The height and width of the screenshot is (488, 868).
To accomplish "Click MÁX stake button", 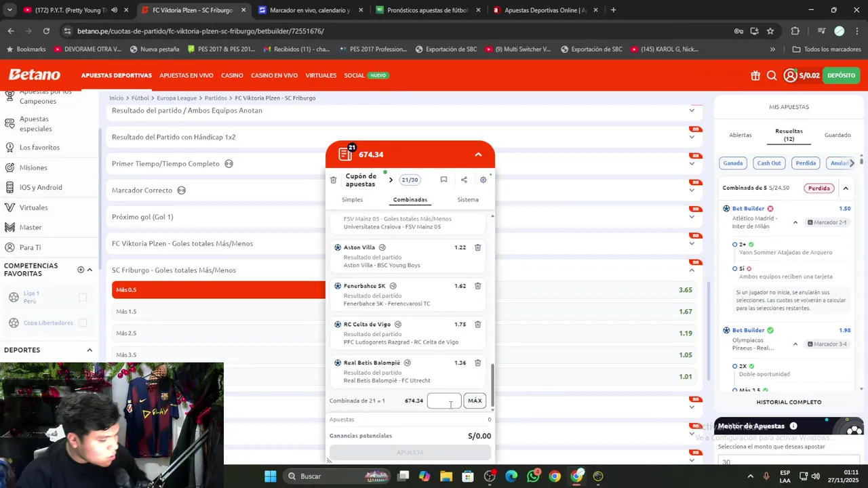I will 475,401.
